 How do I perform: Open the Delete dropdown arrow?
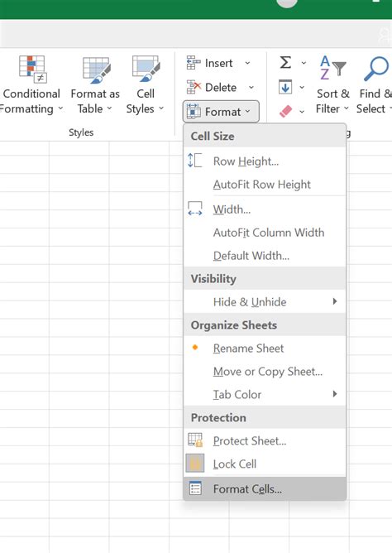point(251,87)
